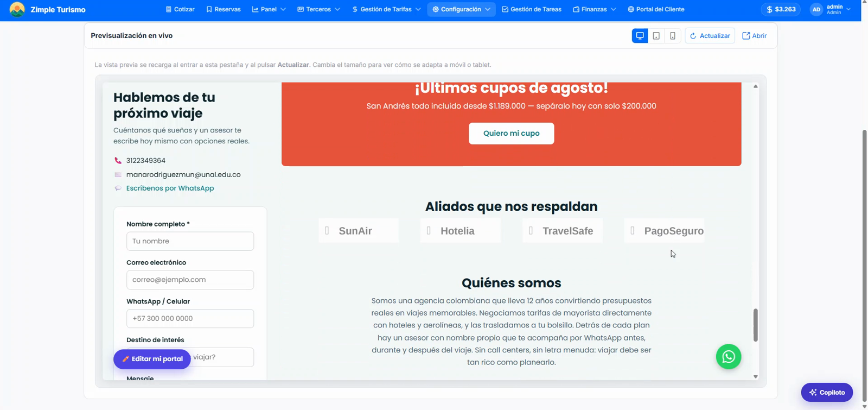The height and width of the screenshot is (410, 868).
Task: Click the Quiénes somos heading
Action: point(511,283)
